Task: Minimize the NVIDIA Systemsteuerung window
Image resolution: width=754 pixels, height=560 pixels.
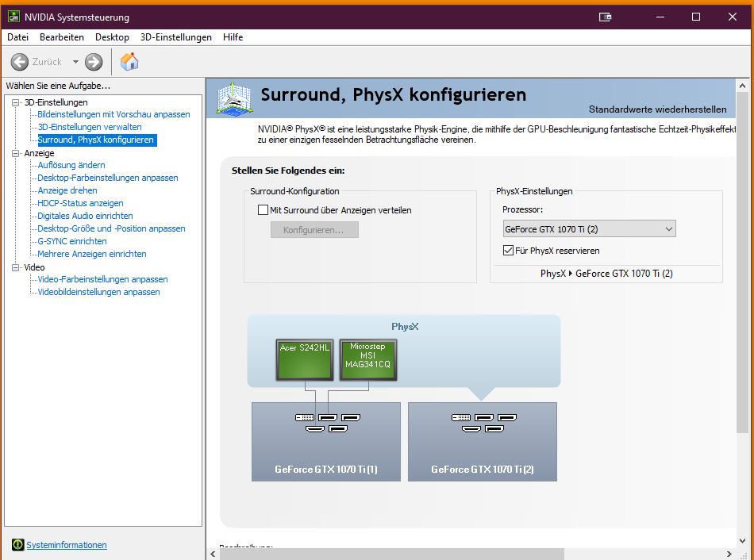Action: pyautogui.click(x=660, y=17)
